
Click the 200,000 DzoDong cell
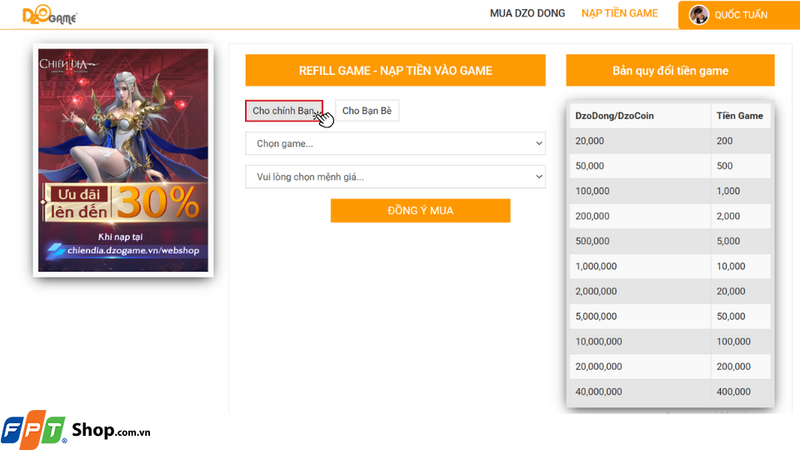(x=640, y=216)
